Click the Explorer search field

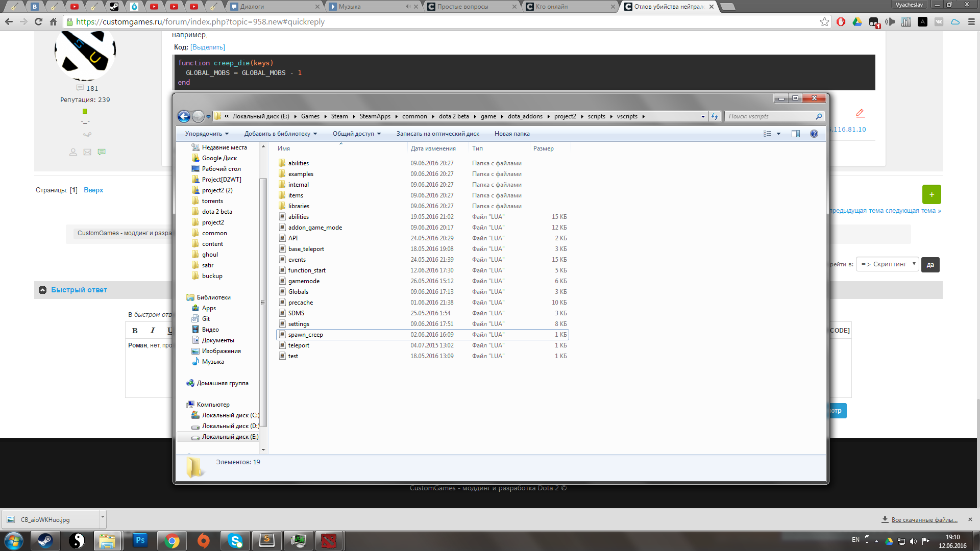[x=770, y=116]
